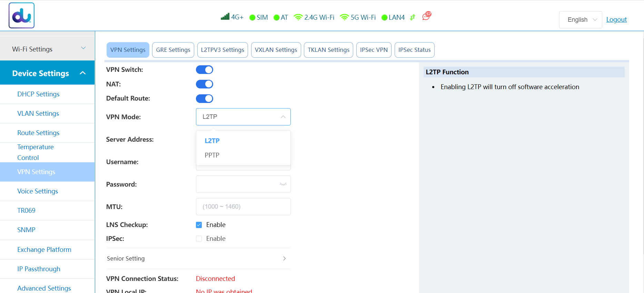The height and width of the screenshot is (293, 644).
Task: Click the 5G Wi-Fi status icon
Action: [344, 17]
